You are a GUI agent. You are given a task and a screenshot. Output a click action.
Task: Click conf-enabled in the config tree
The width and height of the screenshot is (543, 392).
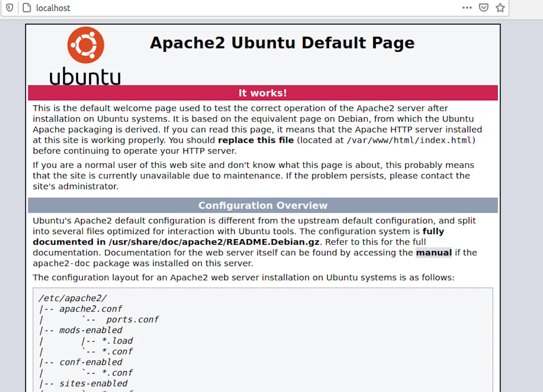(x=91, y=362)
